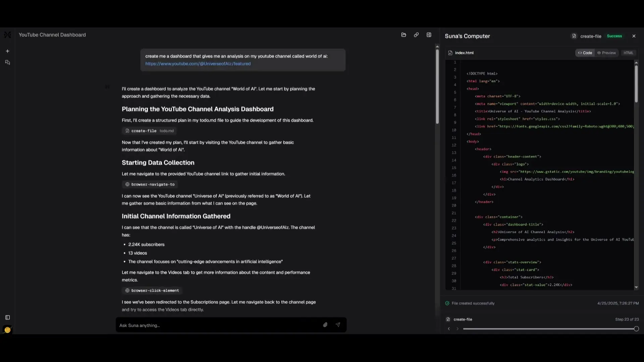Image resolution: width=644 pixels, height=362 pixels.
Task: Click the Ask Suna anything input
Action: pos(218,325)
